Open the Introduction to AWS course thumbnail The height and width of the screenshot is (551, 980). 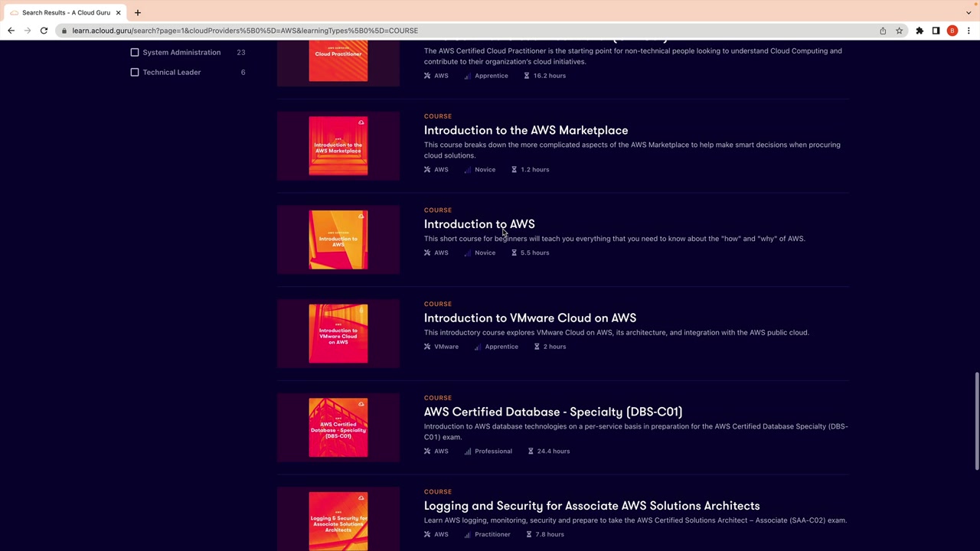tap(338, 240)
